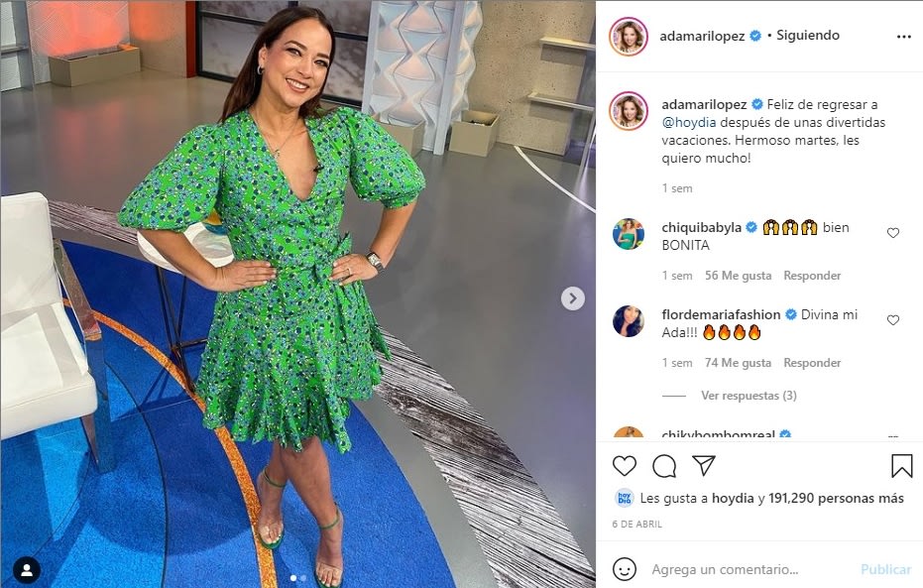923x588 pixels.
Task: Open adamarilopez profile picture in header
Action: [629, 37]
